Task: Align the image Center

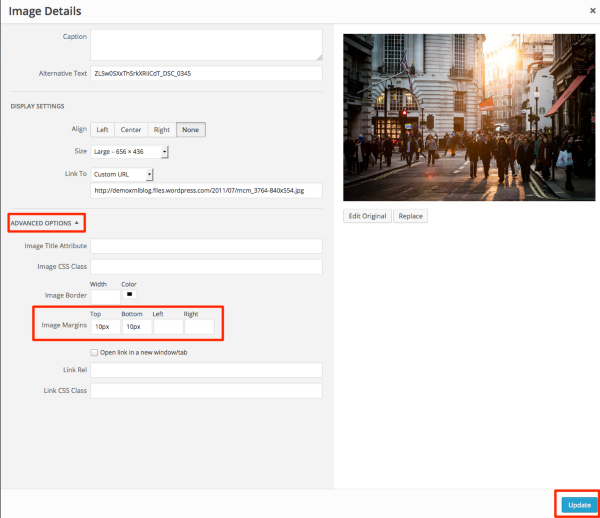Action: coord(131,130)
